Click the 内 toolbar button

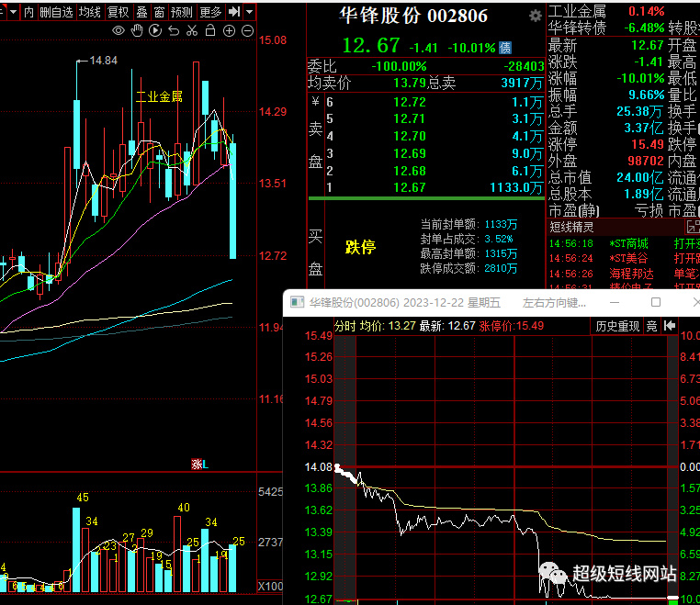[x=28, y=12]
